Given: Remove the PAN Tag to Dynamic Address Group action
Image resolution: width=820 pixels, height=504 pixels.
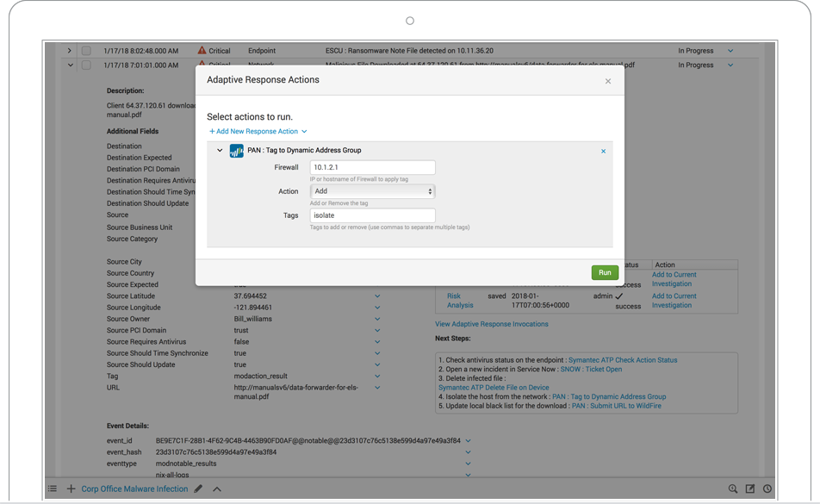Looking at the screenshot, I should point(603,151).
